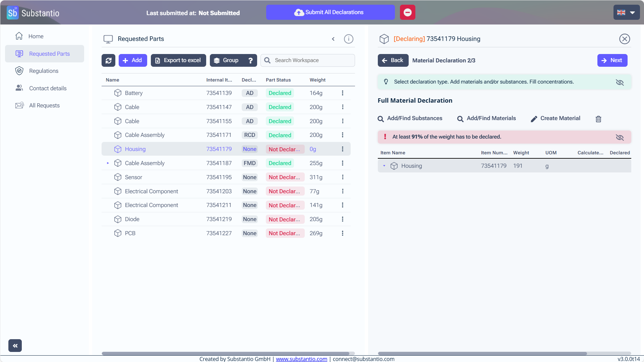Click the Submit All Declarations button
Image resolution: width=644 pixels, height=362 pixels.
tap(330, 12)
